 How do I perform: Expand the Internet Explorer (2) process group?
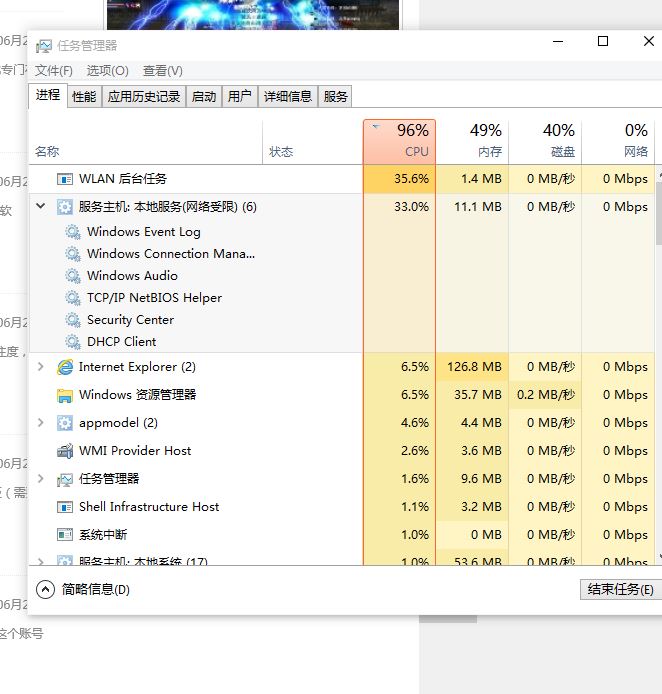point(41,367)
